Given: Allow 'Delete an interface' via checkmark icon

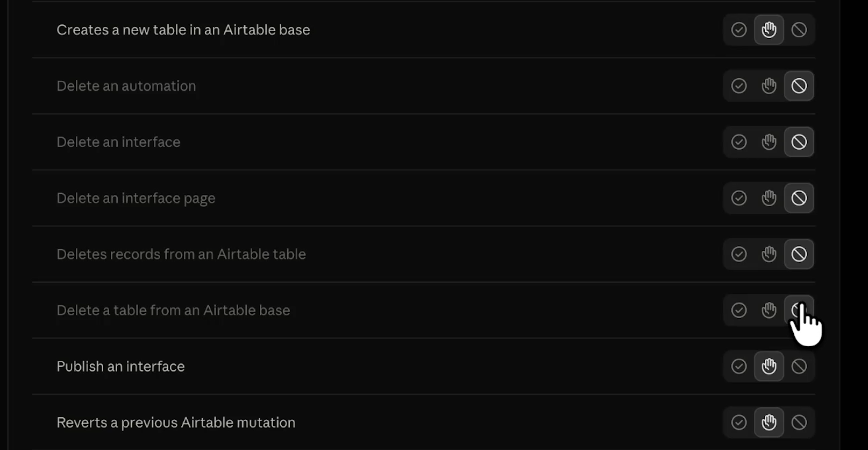Looking at the screenshot, I should click(739, 142).
